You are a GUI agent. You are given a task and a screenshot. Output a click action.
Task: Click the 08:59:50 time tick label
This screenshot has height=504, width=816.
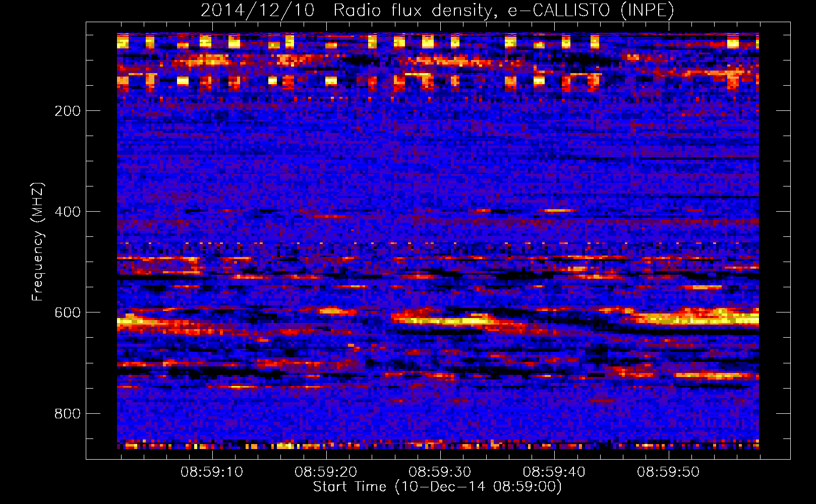click(x=668, y=472)
